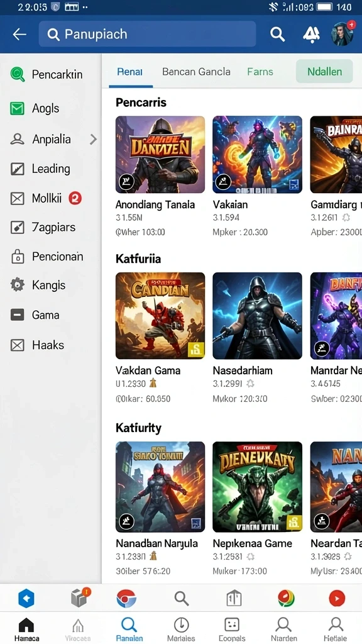Go to Mariaies clock tab
This screenshot has height=644, width=362.
tap(181, 630)
